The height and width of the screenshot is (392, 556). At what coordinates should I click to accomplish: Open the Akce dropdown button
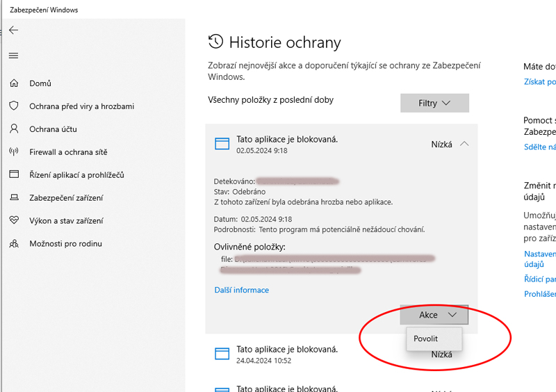(x=434, y=315)
